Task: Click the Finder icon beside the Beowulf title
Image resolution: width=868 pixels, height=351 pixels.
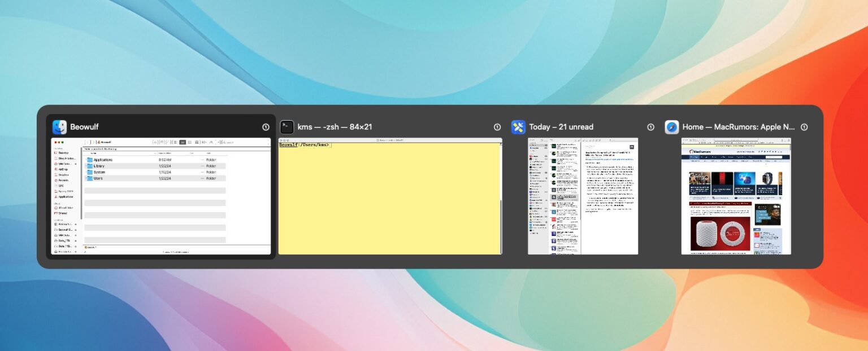Action: [x=59, y=127]
